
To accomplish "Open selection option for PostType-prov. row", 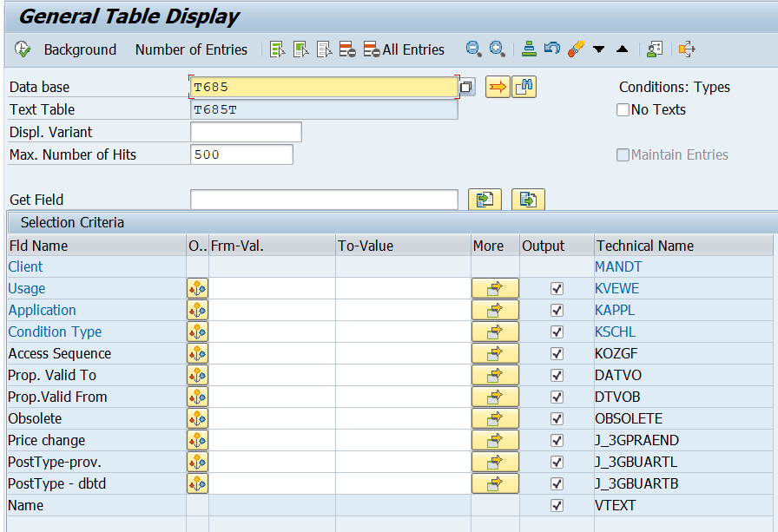I will pos(197,462).
